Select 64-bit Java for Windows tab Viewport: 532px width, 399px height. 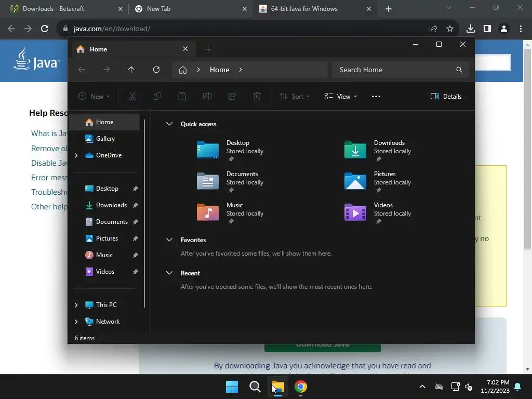click(315, 9)
